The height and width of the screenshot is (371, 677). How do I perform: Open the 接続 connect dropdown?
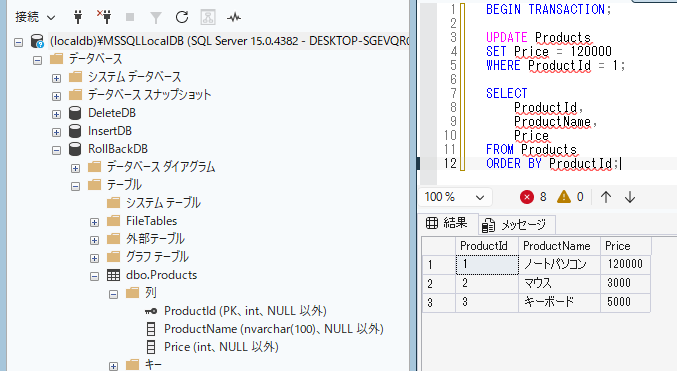(35, 17)
